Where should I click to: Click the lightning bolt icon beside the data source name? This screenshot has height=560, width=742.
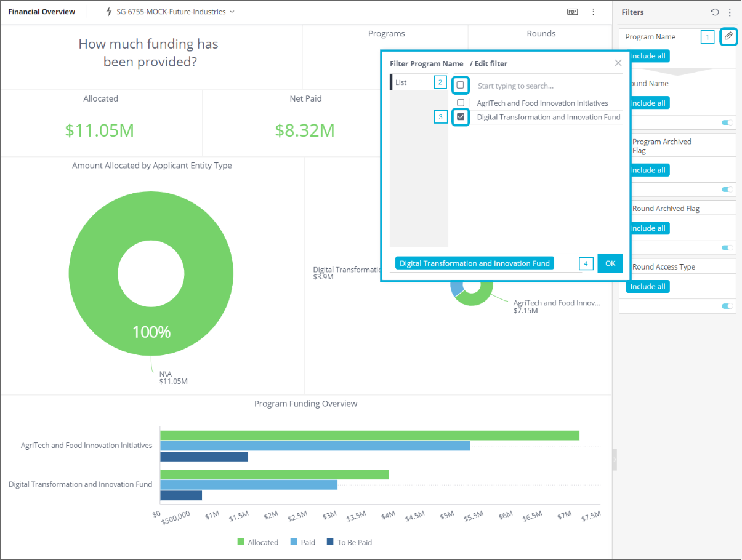(109, 12)
